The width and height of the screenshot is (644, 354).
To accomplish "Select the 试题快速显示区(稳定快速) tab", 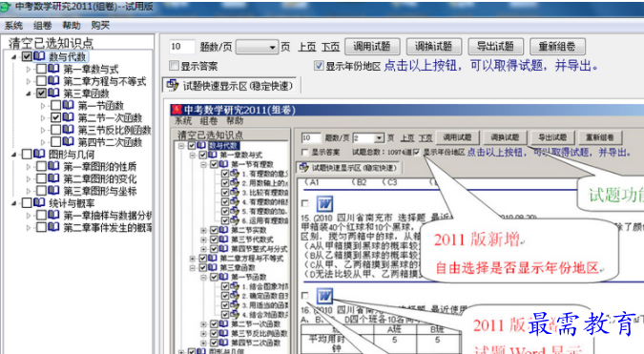I will click(230, 86).
